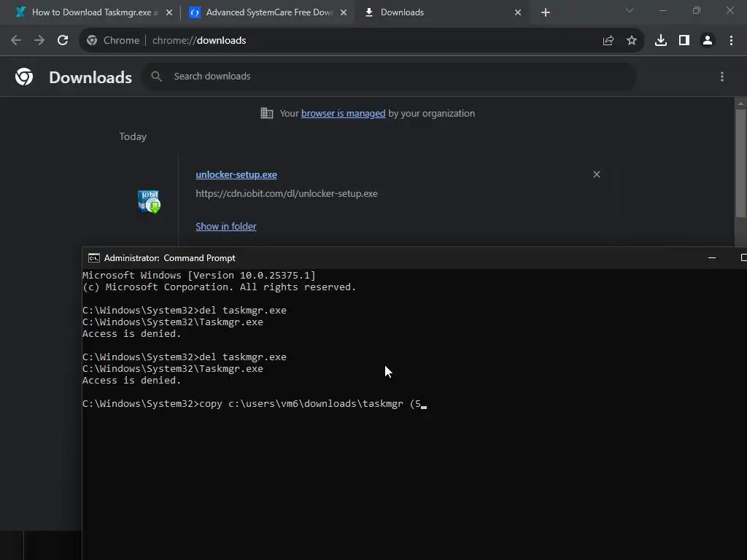Click Show in folder link
The height and width of the screenshot is (560, 747).
pyautogui.click(x=226, y=226)
